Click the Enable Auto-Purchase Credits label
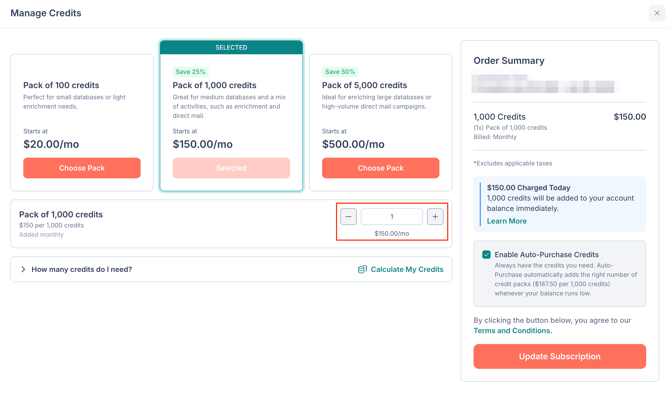This screenshot has height=397, width=670. point(547,255)
